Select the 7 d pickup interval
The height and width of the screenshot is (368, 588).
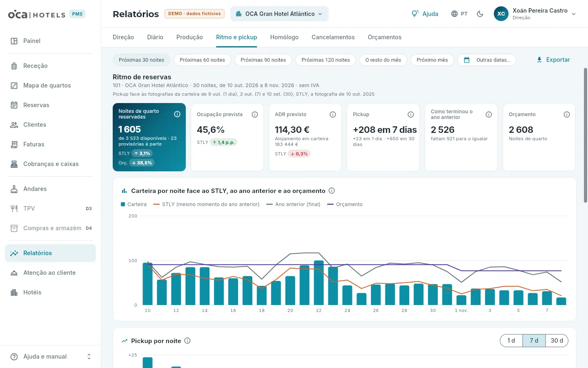tap(534, 341)
